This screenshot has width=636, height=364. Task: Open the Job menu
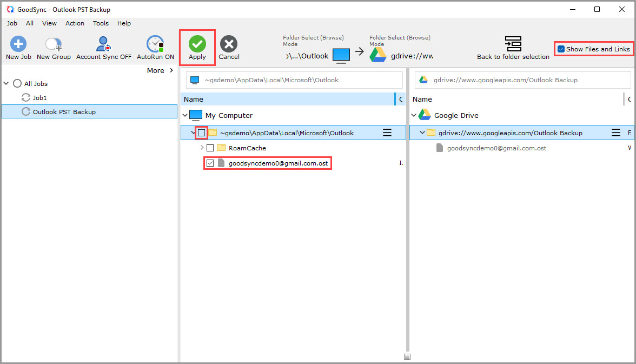12,23
